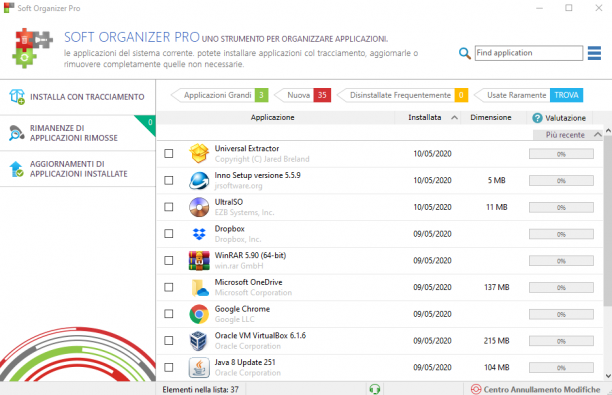612x395 pixels.
Task: Click the Inno Setup app icon
Action: (x=199, y=180)
